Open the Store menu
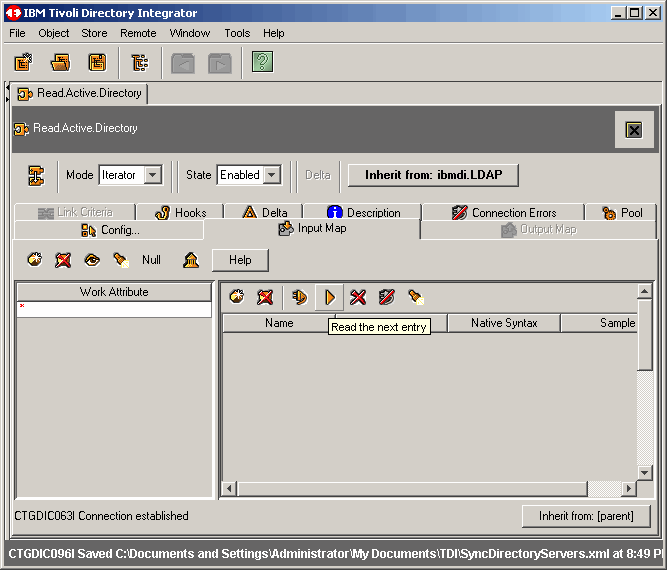The image size is (667, 570). [x=94, y=33]
